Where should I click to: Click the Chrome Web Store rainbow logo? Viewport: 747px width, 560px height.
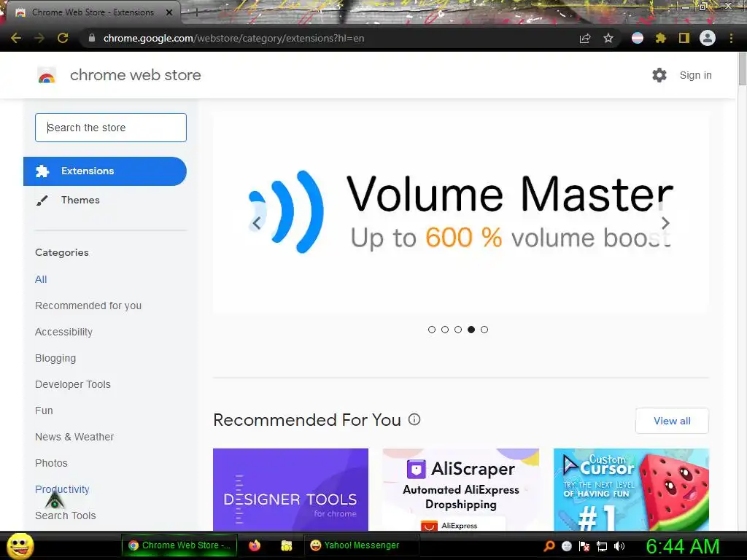click(47, 75)
